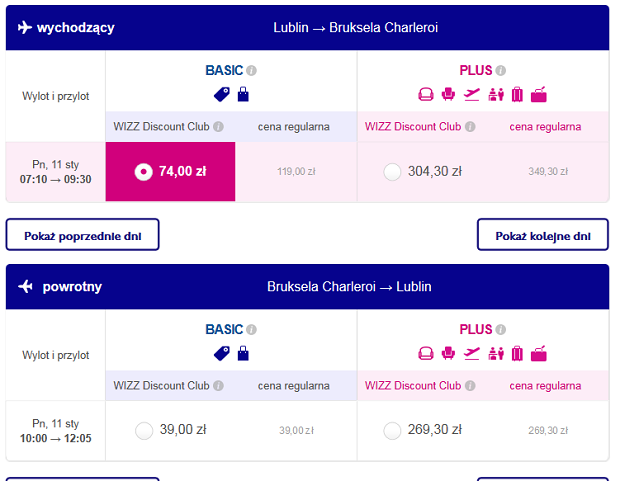Click the priority boarding people icon in outbound PLUS
This screenshot has height=481, width=620.
496,95
